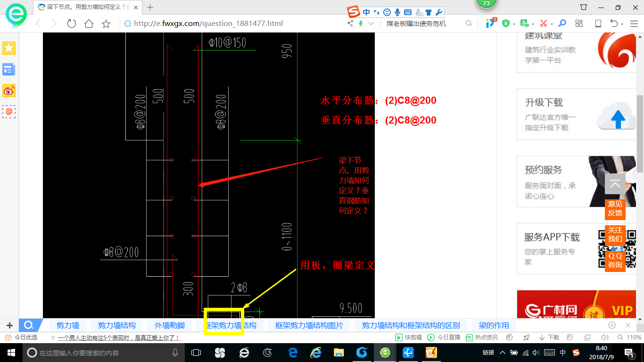Image resolution: width=644 pixels, height=362 pixels.
Task: Expand the translate extension dropdown arrow
Action: 533,24
